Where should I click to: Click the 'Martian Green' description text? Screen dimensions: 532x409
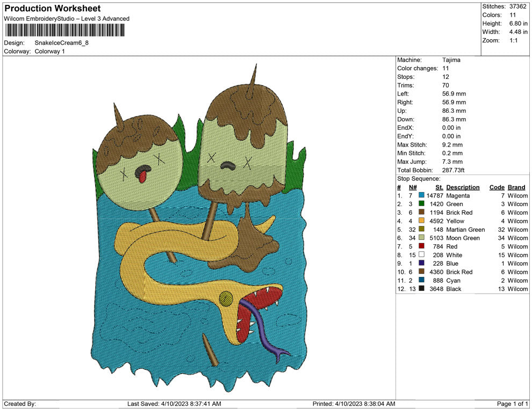click(465, 229)
